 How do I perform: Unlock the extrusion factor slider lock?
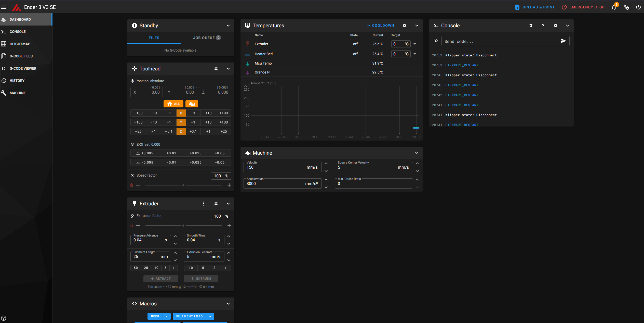tap(131, 226)
